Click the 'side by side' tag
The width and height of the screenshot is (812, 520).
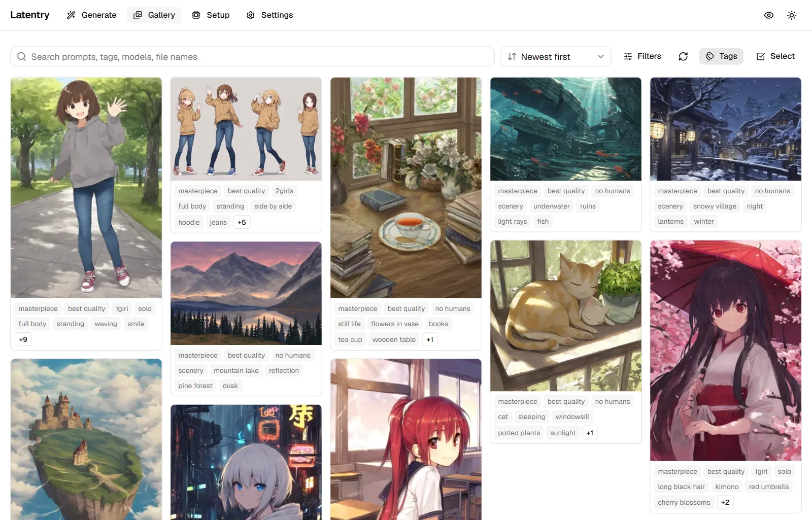(x=273, y=206)
